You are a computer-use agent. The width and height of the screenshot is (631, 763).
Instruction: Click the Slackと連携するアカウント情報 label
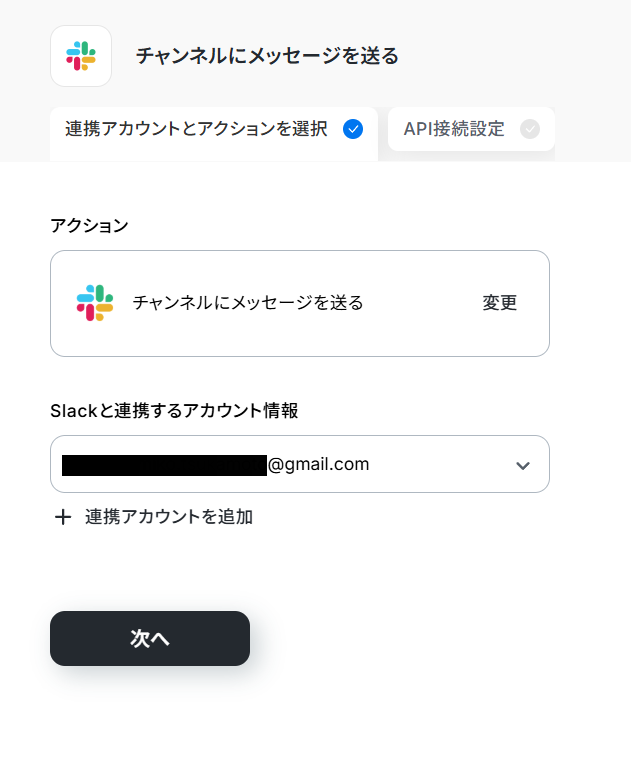(174, 411)
